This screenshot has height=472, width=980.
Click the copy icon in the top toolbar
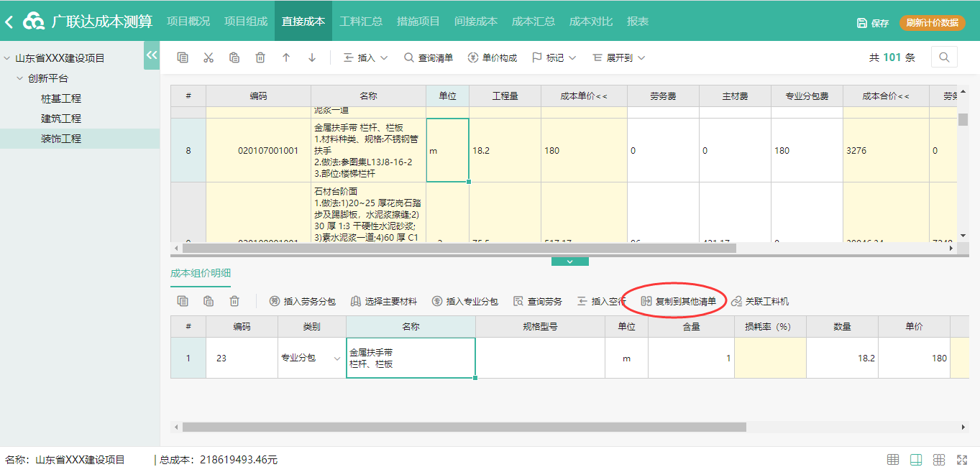[183, 57]
